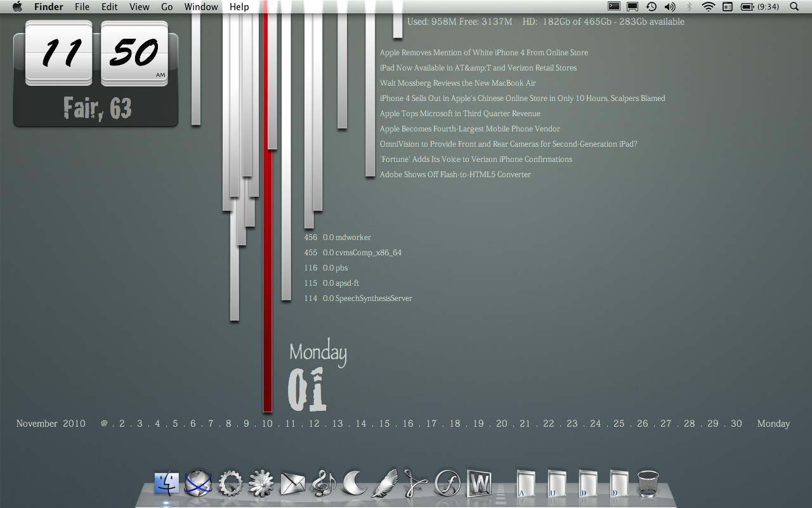The image size is (812, 508).
Task: Open the battery status (9:34) menu
Action: click(x=760, y=7)
